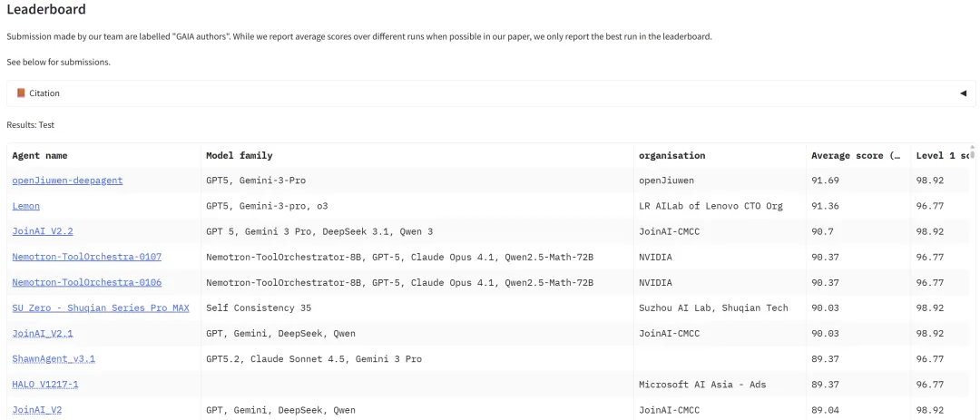Select the 91.69 average score cell
Viewport: 980px width, 420px height.
[827, 181]
